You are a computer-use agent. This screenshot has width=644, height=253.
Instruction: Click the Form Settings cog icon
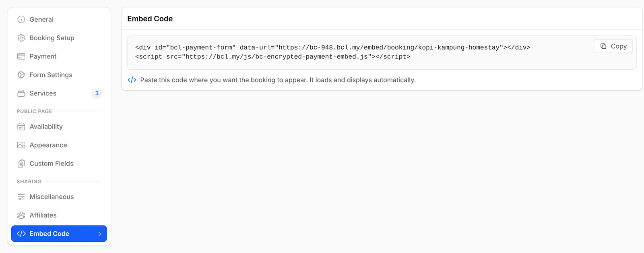point(21,75)
